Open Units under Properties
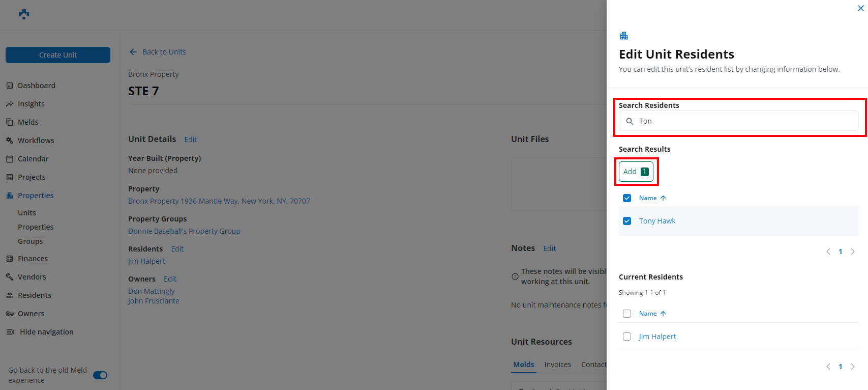868x390 pixels. [27, 213]
